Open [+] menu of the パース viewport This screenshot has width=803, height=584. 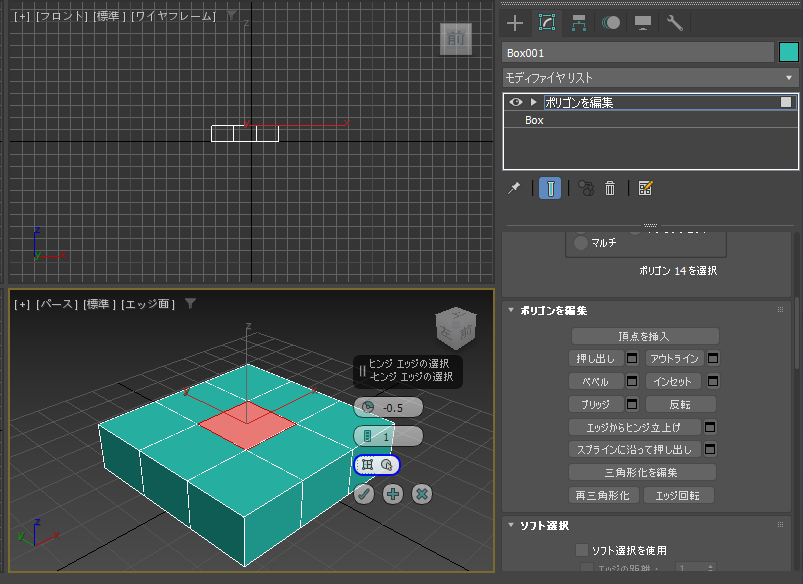pos(22,304)
